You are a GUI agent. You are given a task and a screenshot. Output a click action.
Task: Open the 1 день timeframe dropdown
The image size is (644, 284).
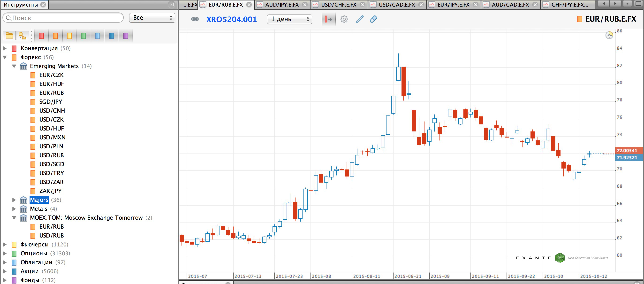click(x=289, y=19)
